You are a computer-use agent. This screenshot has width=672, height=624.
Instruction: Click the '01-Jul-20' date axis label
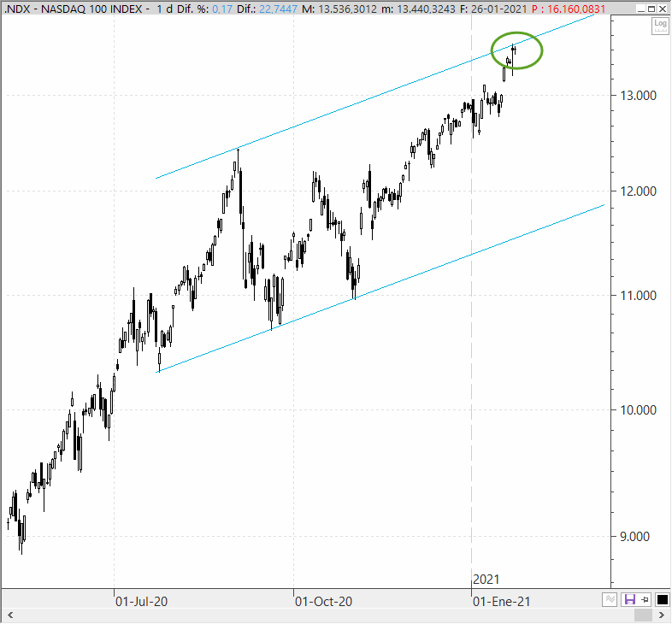141,602
